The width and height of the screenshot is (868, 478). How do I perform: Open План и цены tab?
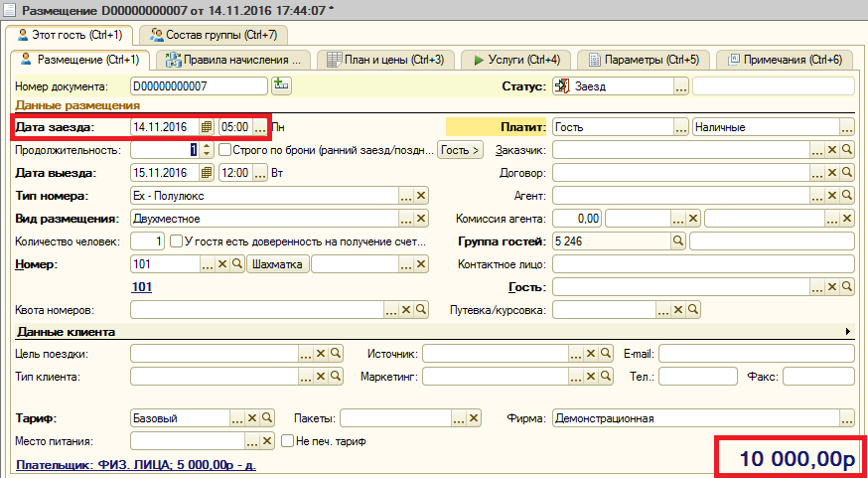coord(386,60)
